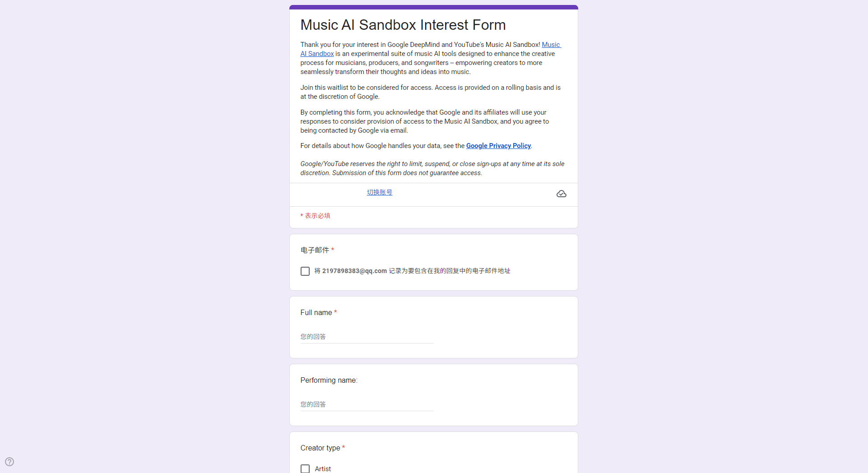Click the red 表示必填 required notice
This screenshot has height=473, width=868.
point(317,216)
